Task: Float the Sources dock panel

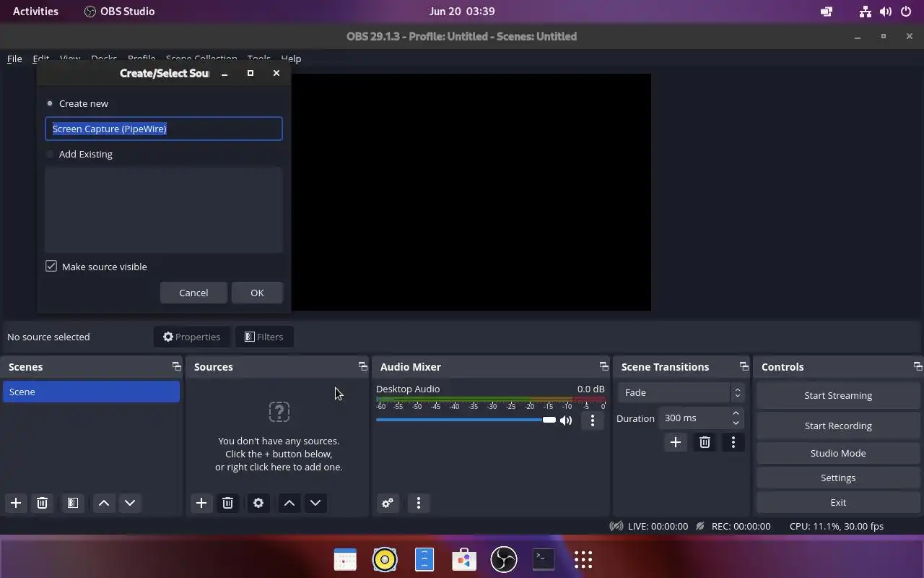Action: [x=363, y=366]
